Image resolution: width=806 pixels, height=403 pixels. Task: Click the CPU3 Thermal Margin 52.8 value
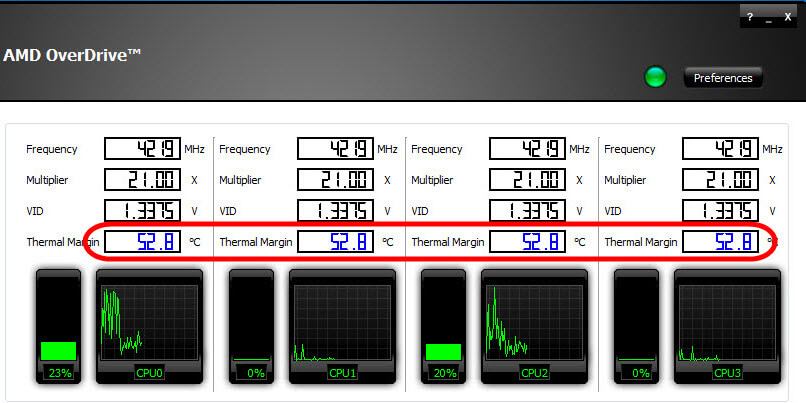point(720,242)
